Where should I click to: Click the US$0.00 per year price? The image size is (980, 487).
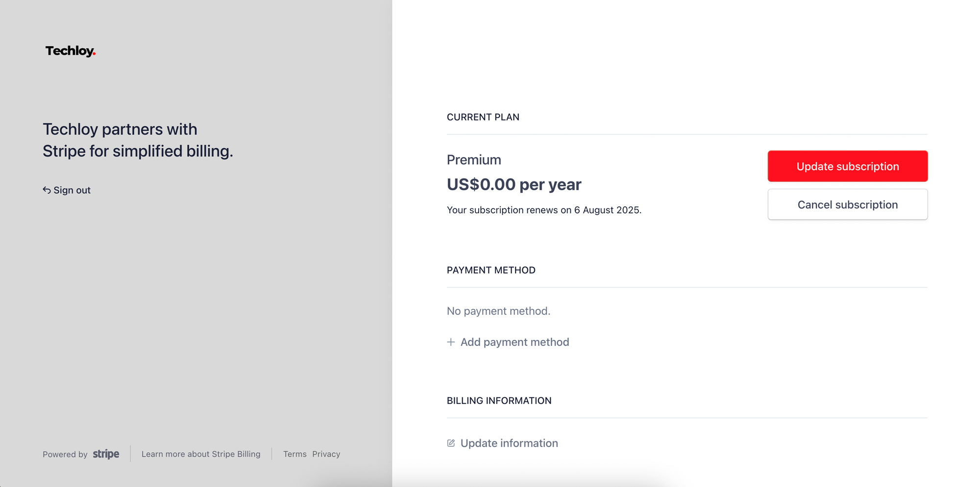tap(514, 184)
